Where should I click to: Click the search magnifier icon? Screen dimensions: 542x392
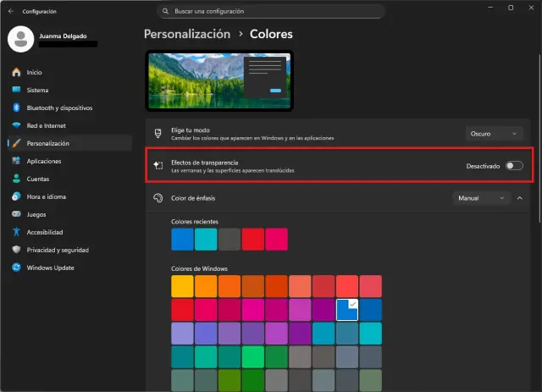click(167, 12)
